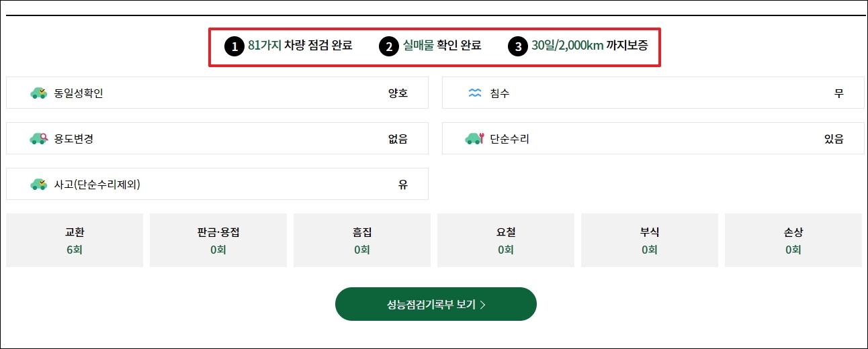The width and height of the screenshot is (868, 349).
Task: Click the 81가지 차량 점검 완료 text
Action: click(300, 46)
